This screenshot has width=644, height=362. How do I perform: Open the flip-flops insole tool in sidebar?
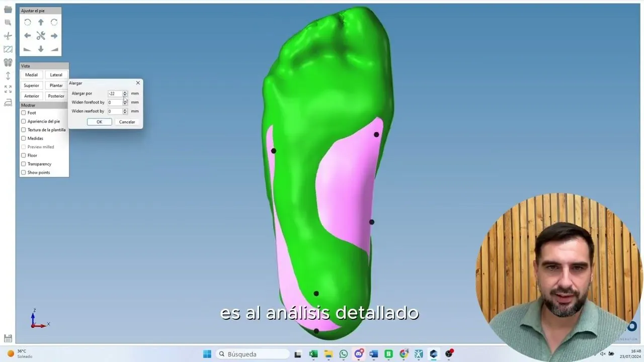(8, 62)
